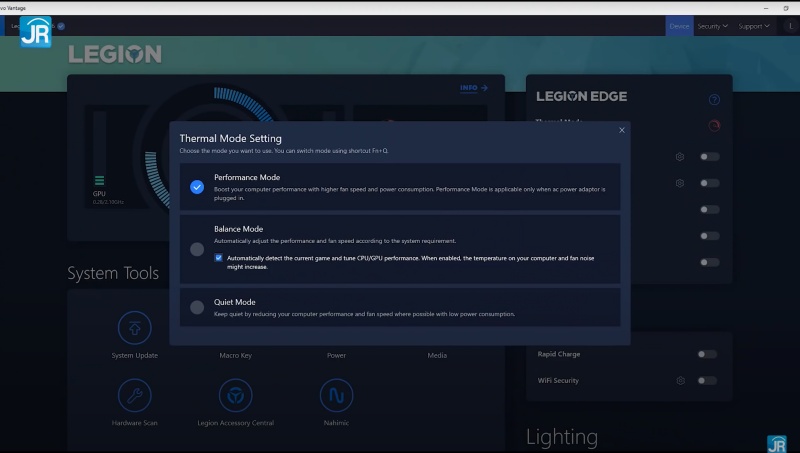Image resolution: width=800 pixels, height=453 pixels.
Task: Open the user profile L avatar
Action: 791,26
